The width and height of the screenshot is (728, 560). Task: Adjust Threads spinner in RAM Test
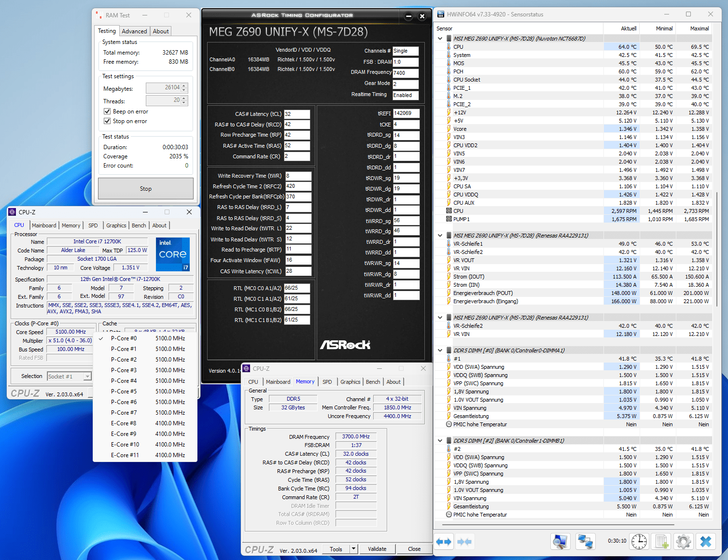(x=184, y=100)
